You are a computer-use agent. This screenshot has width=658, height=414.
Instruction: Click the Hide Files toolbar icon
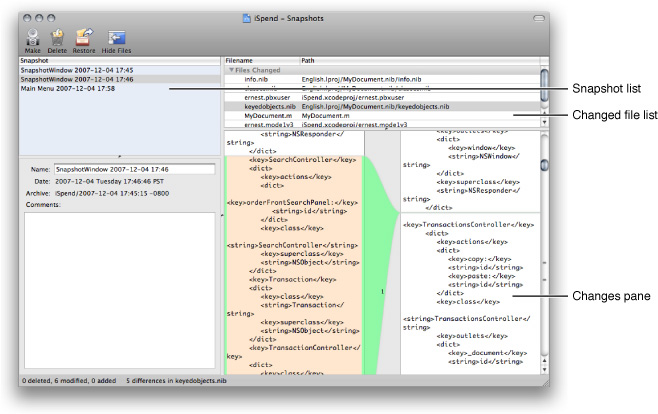117,38
